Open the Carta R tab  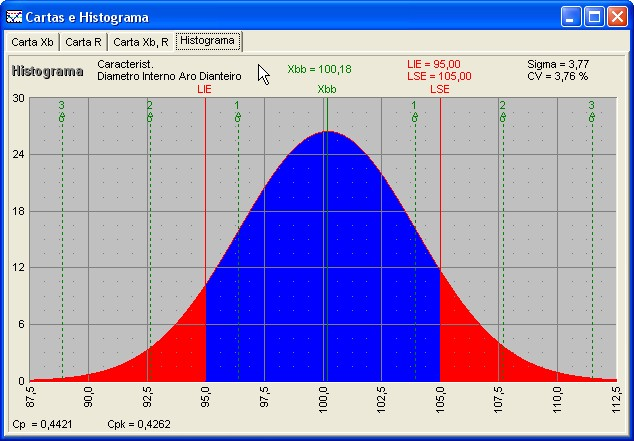(83, 42)
